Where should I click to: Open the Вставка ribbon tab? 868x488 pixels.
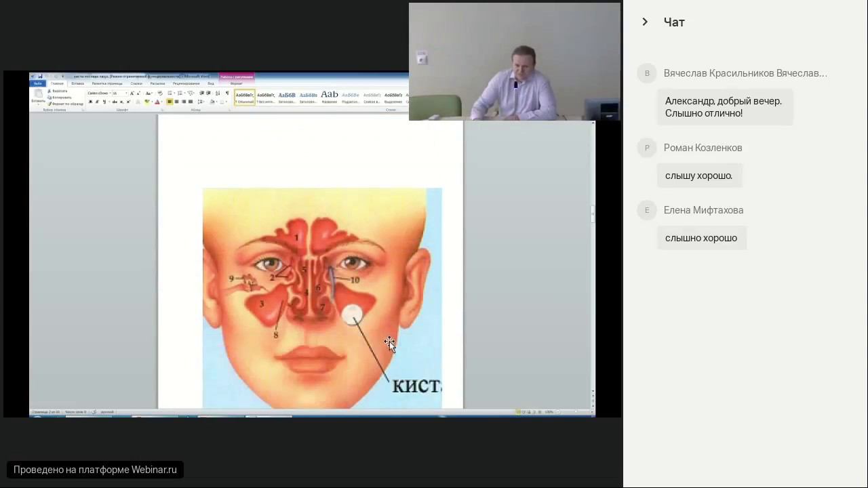click(x=77, y=83)
